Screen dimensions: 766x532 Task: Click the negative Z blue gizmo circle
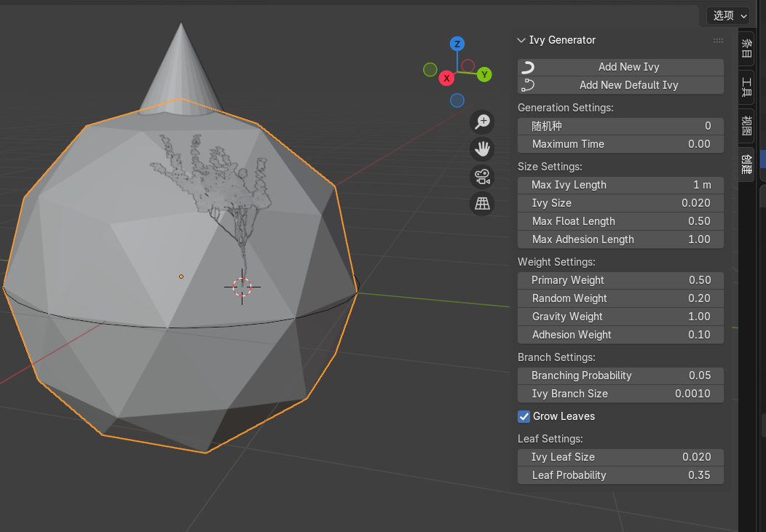[x=457, y=100]
